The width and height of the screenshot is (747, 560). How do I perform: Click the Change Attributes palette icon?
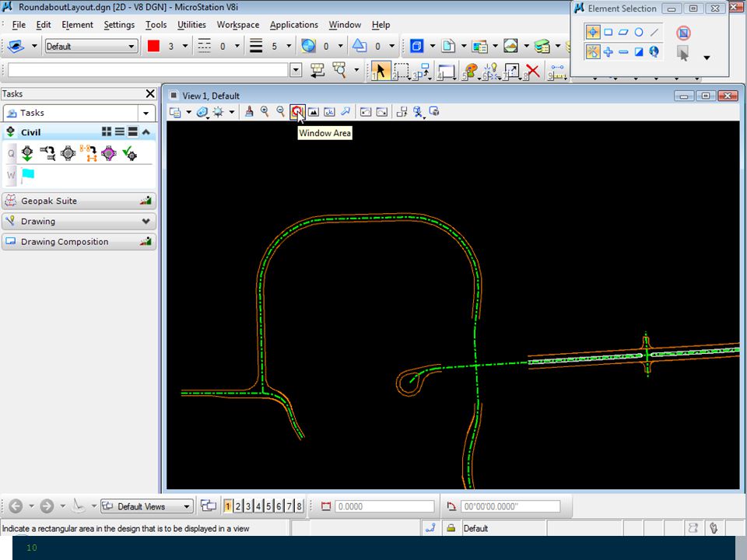[x=470, y=71]
